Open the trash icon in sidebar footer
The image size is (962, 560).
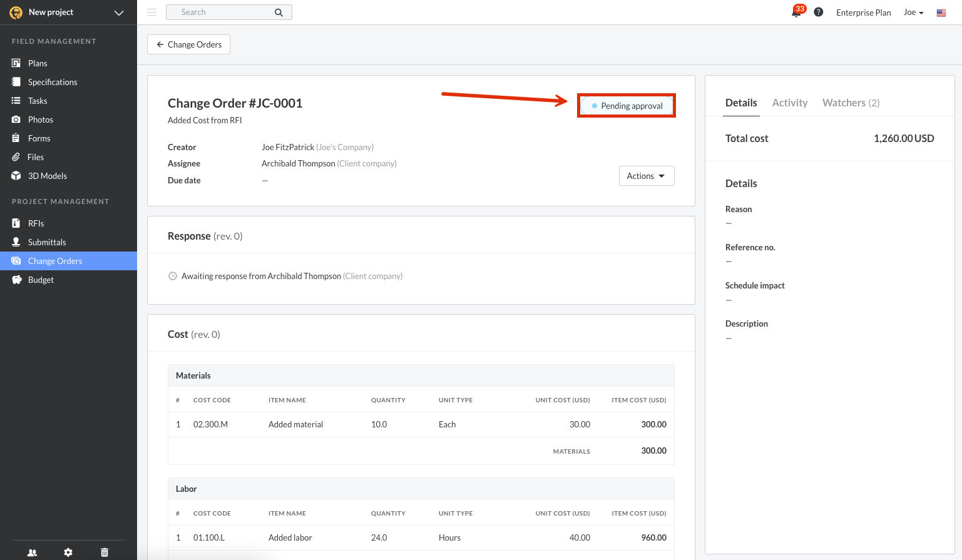point(105,552)
